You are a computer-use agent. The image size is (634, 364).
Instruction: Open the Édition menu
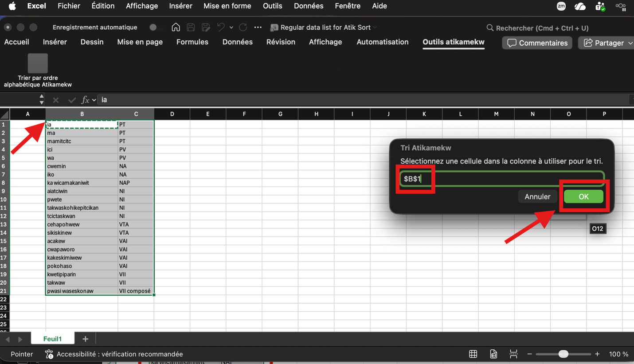pyautogui.click(x=103, y=6)
